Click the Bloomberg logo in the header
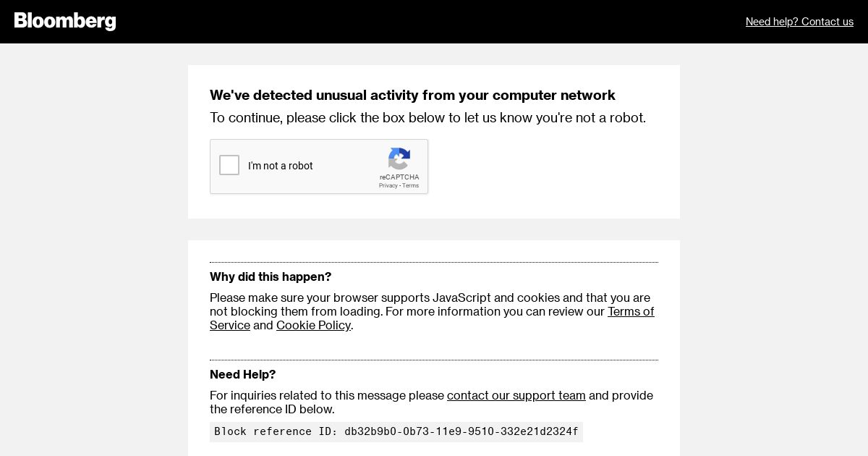This screenshot has height=456, width=868. (x=65, y=21)
